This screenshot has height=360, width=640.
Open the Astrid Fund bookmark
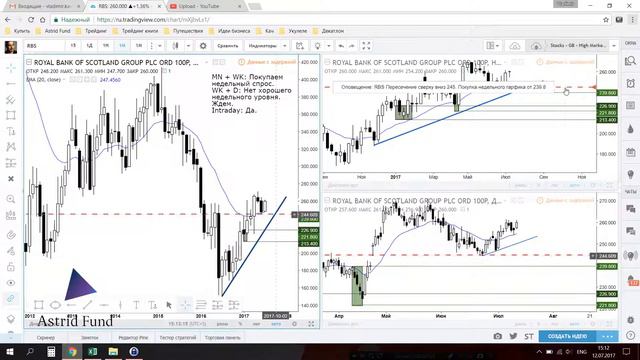[53, 31]
